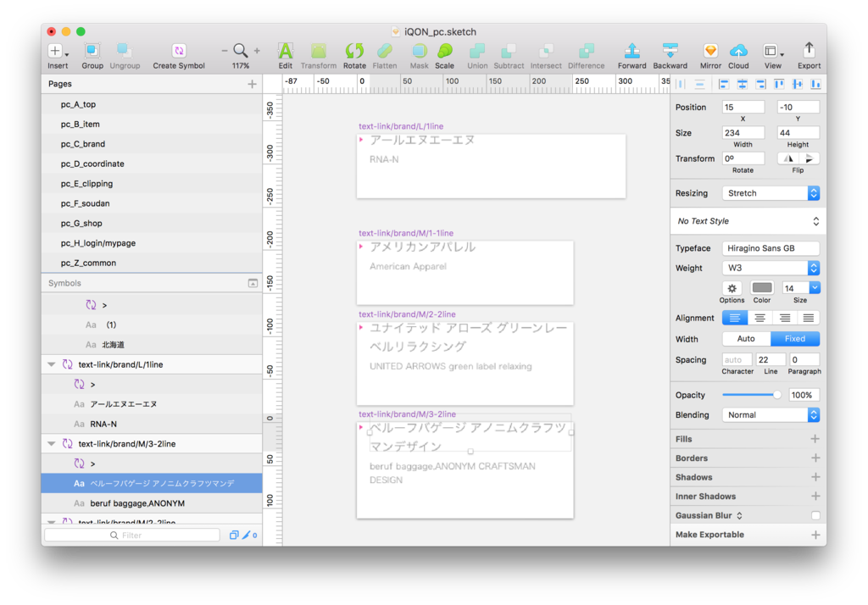Flip layer horizontally

pyautogui.click(x=787, y=158)
